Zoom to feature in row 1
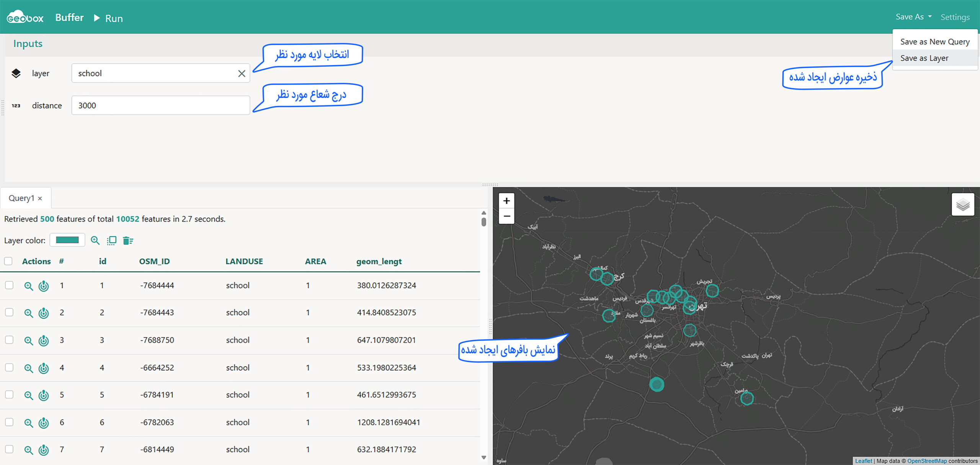 click(x=29, y=286)
